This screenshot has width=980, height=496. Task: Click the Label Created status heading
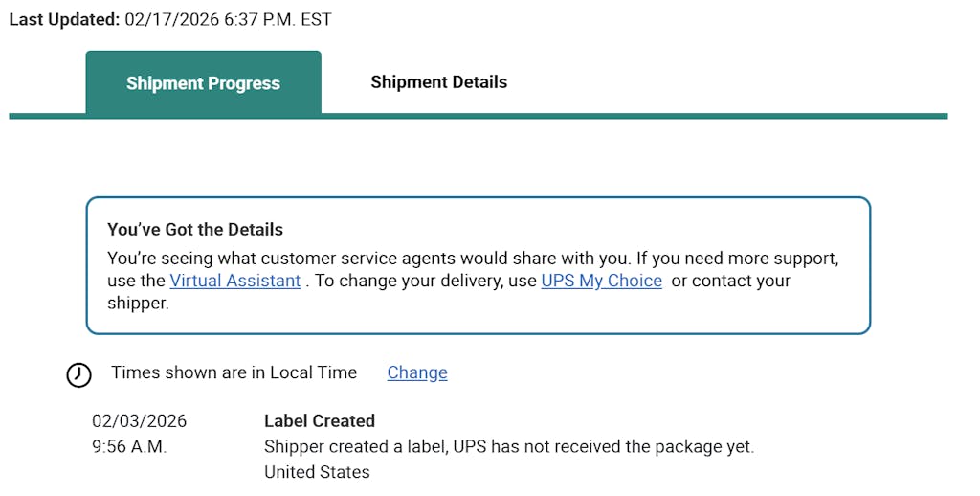click(319, 420)
